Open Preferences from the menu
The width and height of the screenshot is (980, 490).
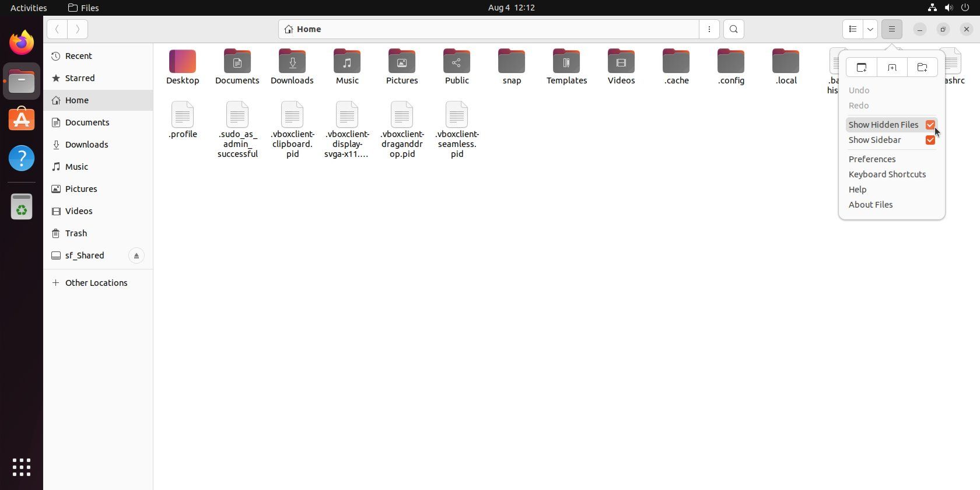pos(892,159)
